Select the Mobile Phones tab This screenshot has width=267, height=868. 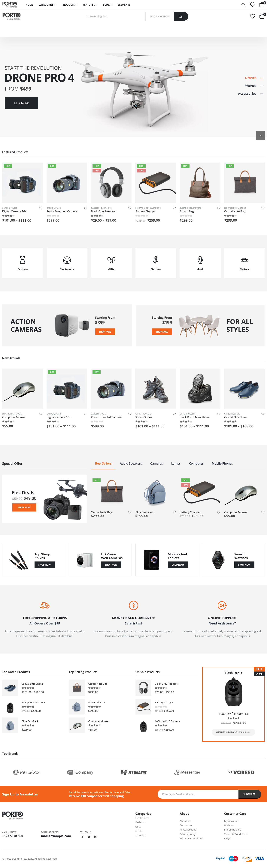click(222, 463)
